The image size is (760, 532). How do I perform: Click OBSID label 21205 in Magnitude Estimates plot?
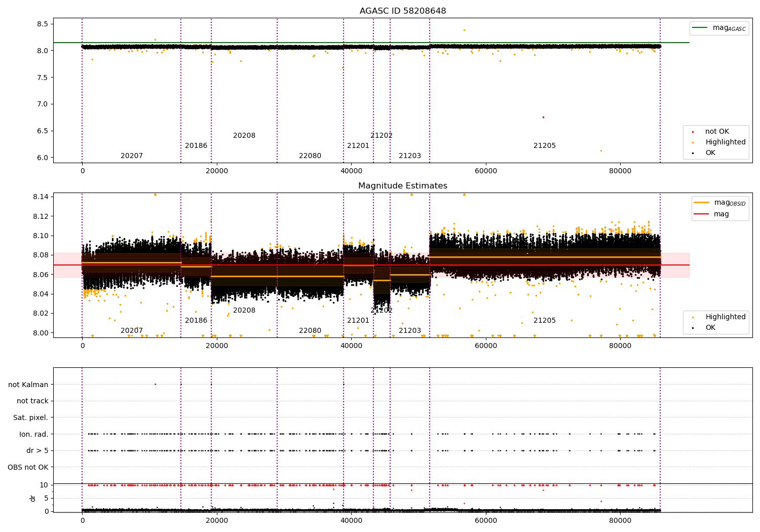(x=545, y=321)
